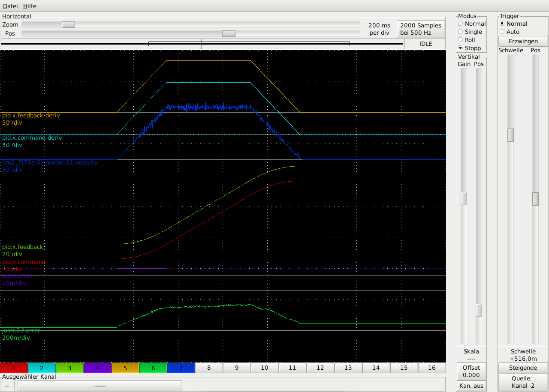Open the Quelle: Kanal 2 source button
Image resolution: width=549 pixels, height=392 pixels.
coord(523,382)
